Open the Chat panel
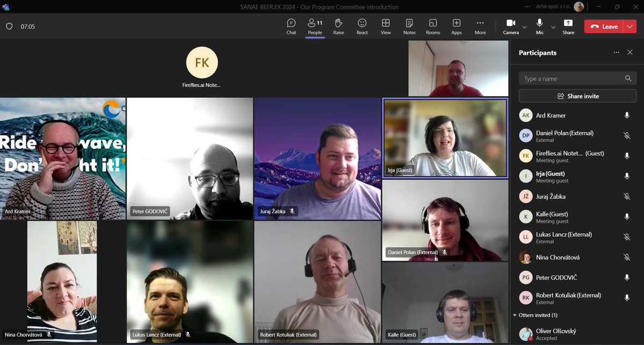This screenshot has height=345, width=644. point(291,26)
